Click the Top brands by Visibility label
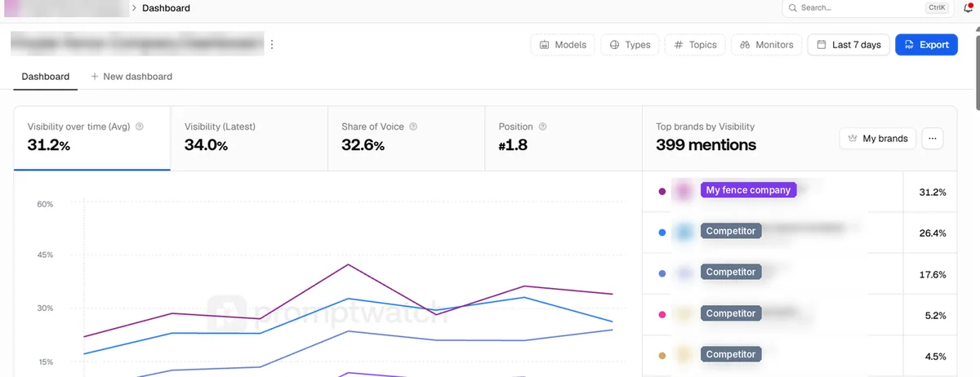 pyautogui.click(x=705, y=126)
